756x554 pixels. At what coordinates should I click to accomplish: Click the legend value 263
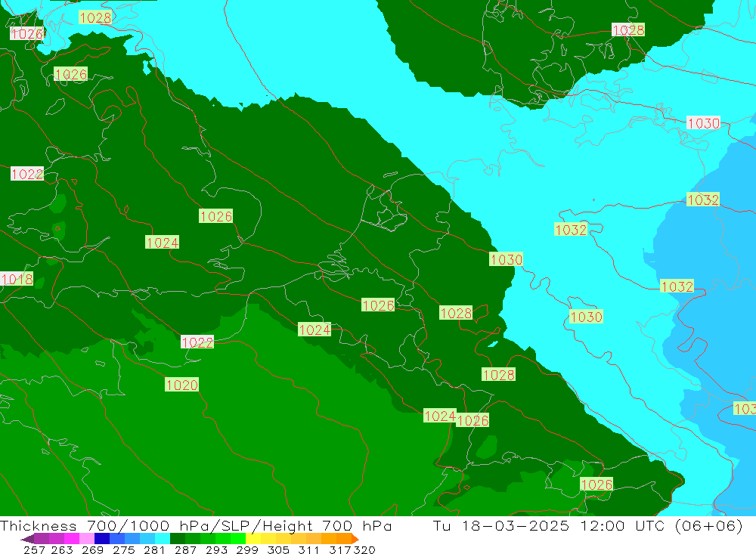(x=62, y=549)
